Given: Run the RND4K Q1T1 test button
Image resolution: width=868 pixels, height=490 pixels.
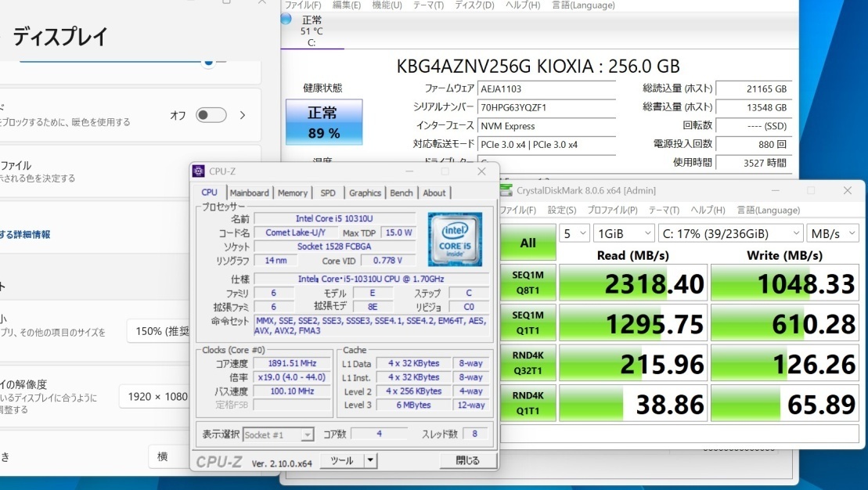Looking at the screenshot, I should (528, 403).
